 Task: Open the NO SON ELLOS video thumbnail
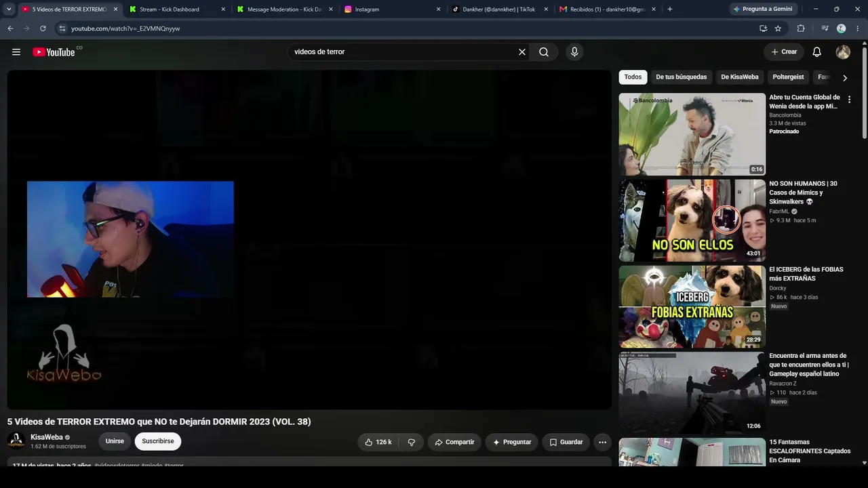692,220
